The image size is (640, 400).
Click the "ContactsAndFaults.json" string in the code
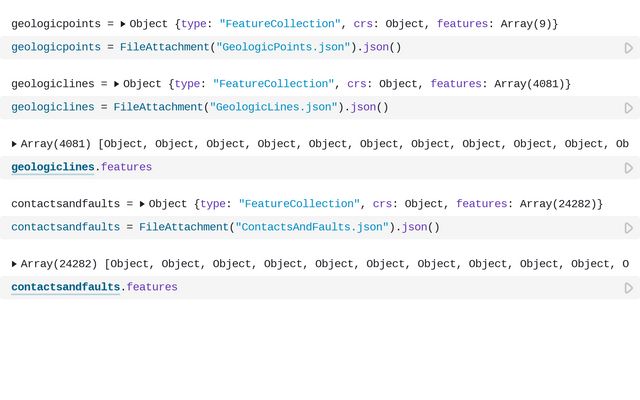click(x=310, y=227)
